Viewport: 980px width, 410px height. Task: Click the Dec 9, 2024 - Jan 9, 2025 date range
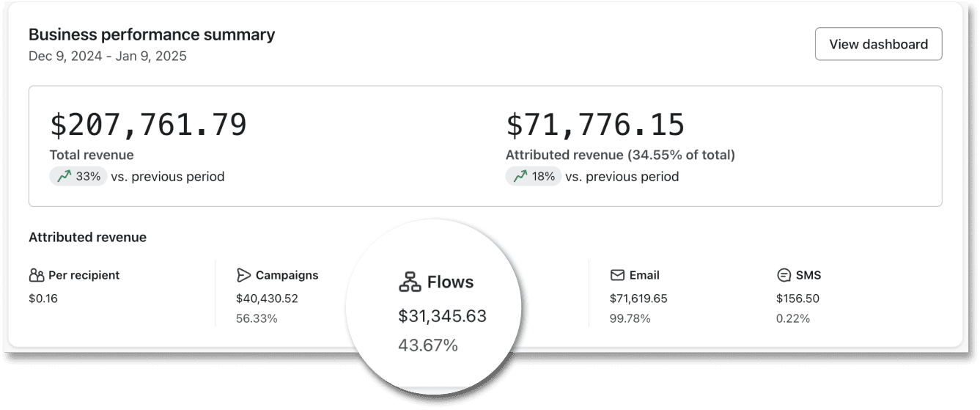108,56
